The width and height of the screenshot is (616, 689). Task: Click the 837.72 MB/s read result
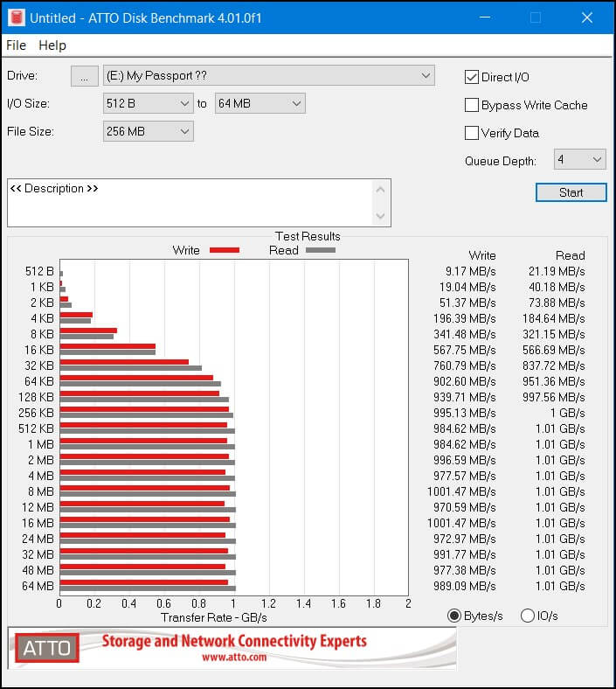tap(554, 365)
